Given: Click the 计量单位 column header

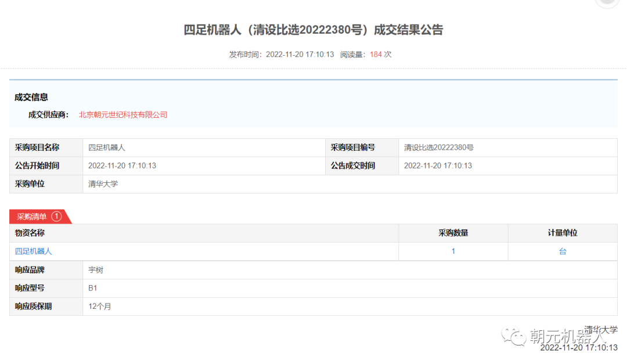Looking at the screenshot, I should [563, 233].
